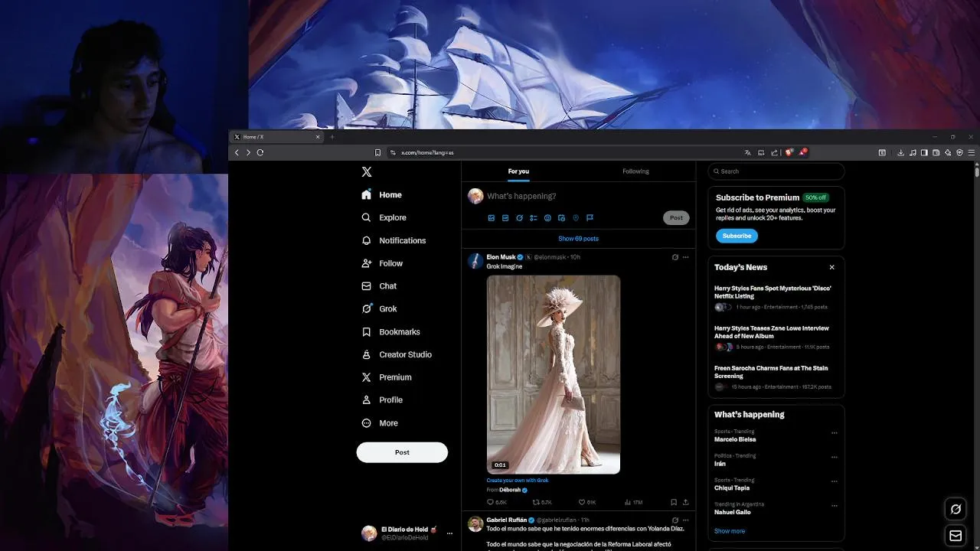The width and height of the screenshot is (980, 551).
Task: Reply to Elon Musk's post
Action: [497, 503]
